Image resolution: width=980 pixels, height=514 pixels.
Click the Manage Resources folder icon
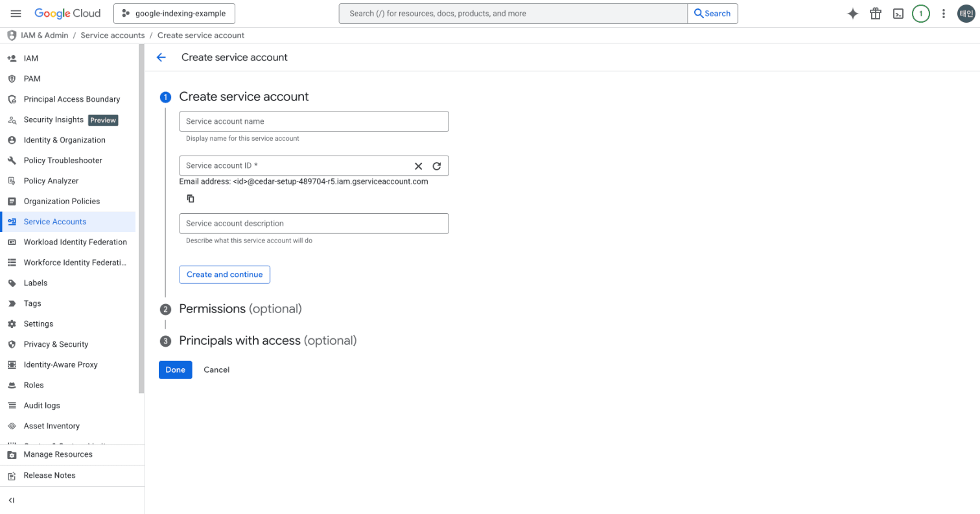[12, 454]
